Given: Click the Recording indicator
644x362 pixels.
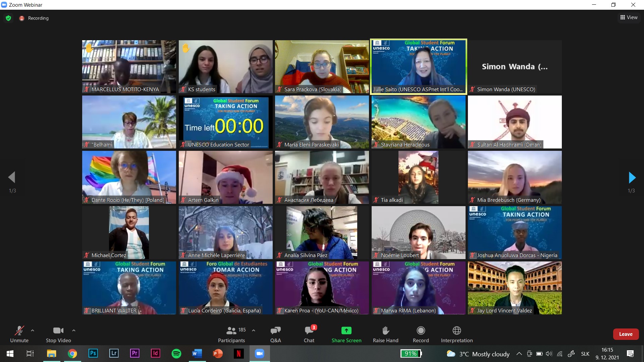Looking at the screenshot, I should [34, 18].
